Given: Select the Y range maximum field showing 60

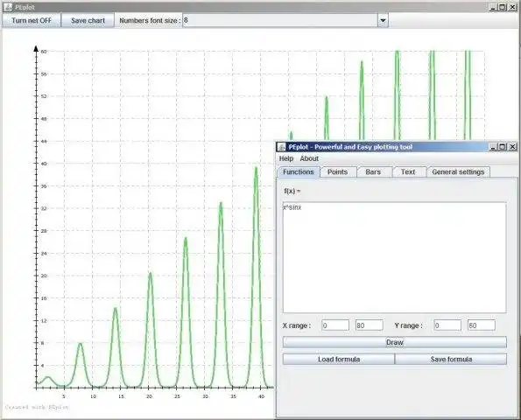Looking at the screenshot, I should [481, 325].
